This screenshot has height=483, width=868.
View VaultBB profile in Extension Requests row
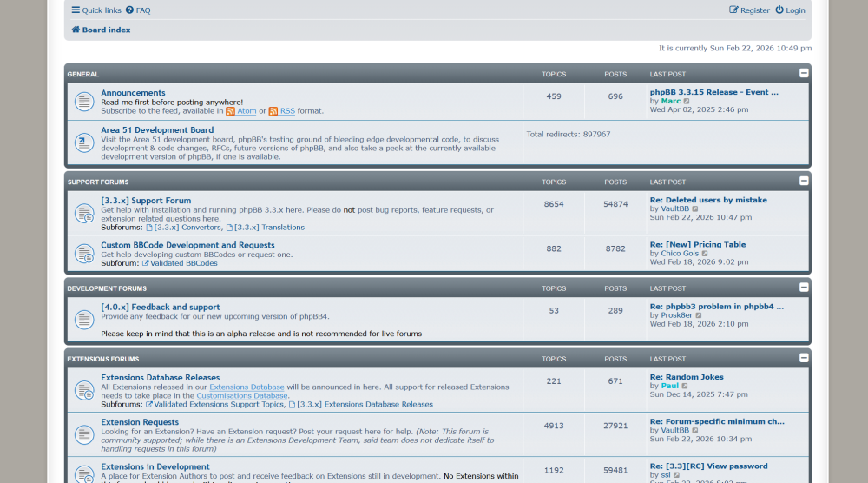coord(674,430)
